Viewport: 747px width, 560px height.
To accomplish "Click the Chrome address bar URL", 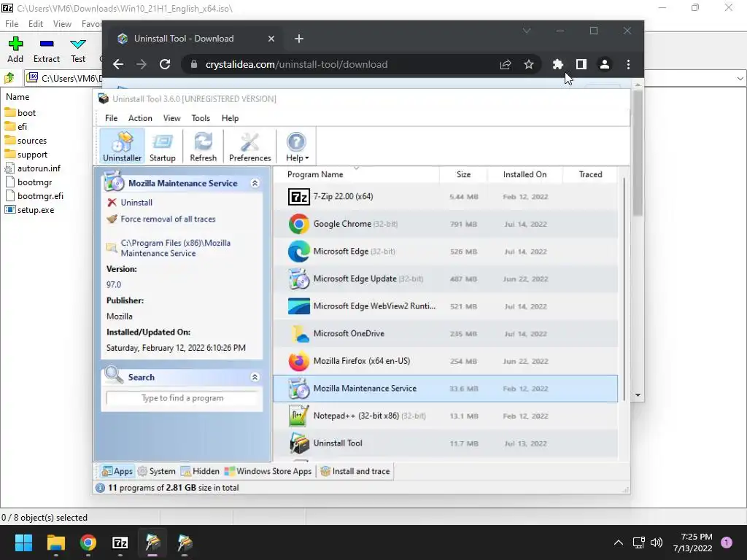I will click(296, 64).
